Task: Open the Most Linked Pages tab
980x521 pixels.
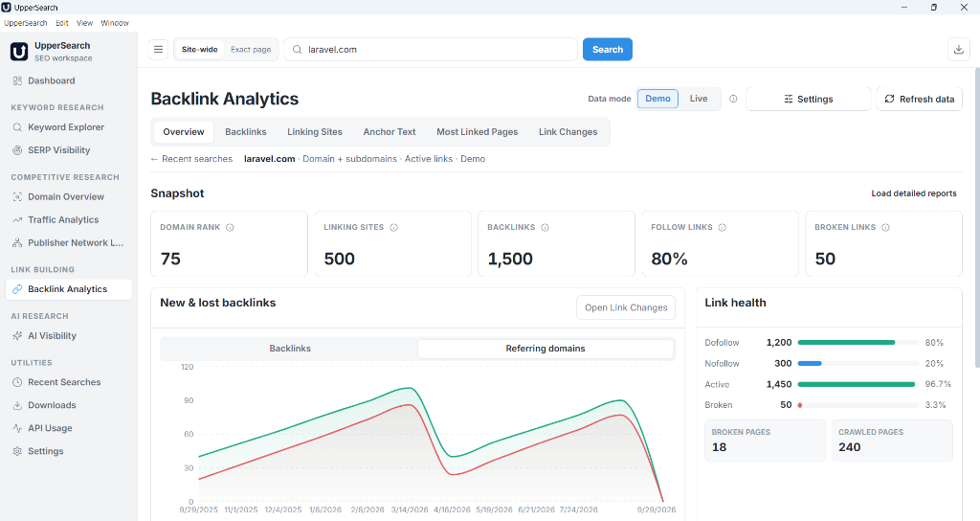Action: coord(478,132)
